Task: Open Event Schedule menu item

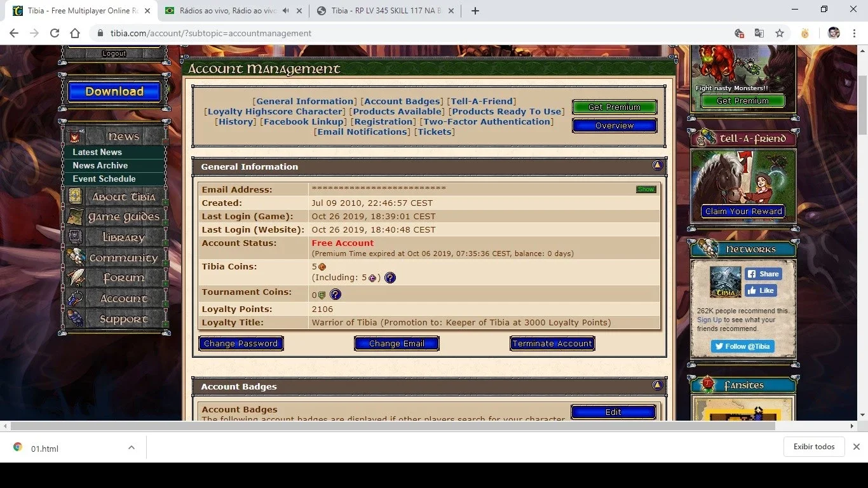Action: (104, 179)
